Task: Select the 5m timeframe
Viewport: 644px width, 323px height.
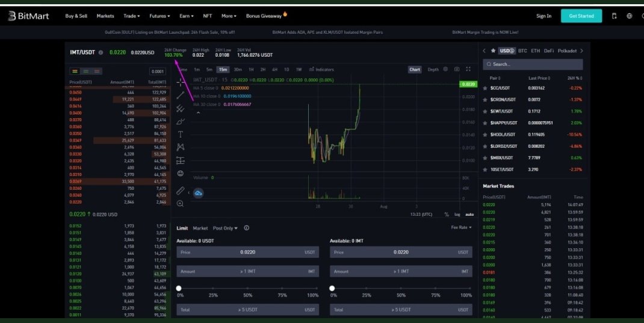Action: (209, 69)
